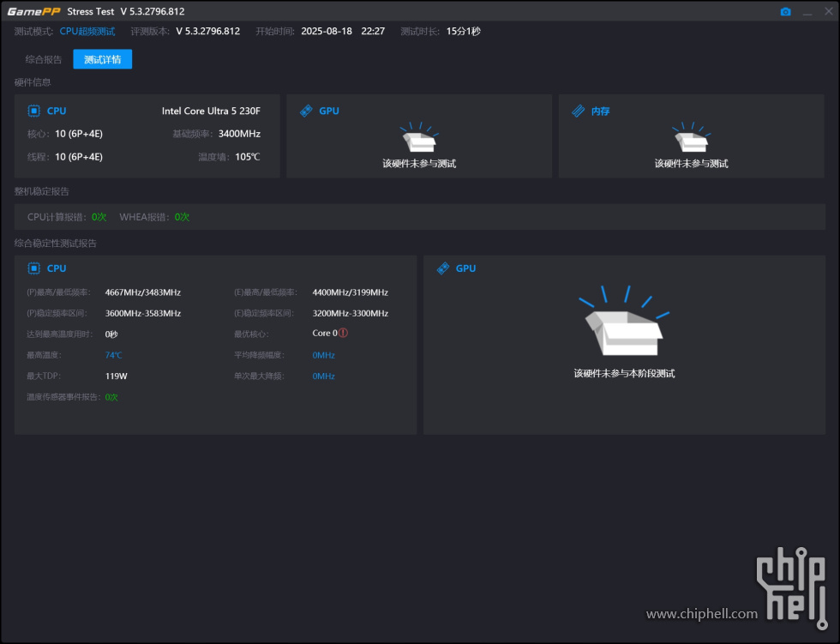The width and height of the screenshot is (840, 644).
Task: Click the empty box icon in 内存 card
Action: 691,137
